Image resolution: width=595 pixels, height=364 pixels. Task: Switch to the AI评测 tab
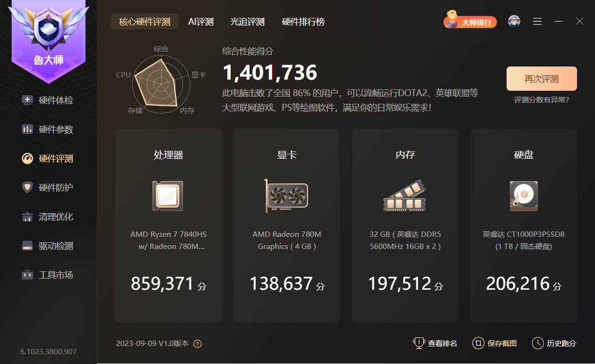[201, 22]
